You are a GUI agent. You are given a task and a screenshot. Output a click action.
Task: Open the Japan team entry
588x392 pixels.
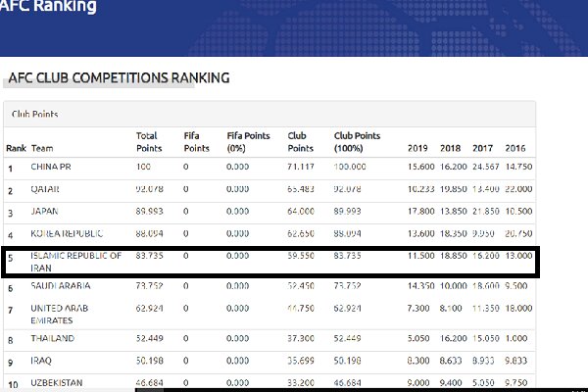46,211
